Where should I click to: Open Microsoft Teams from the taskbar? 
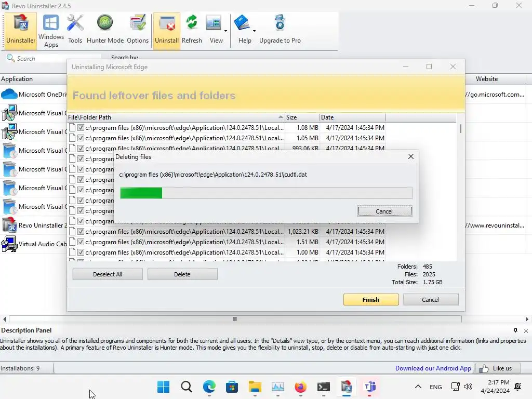pyautogui.click(x=369, y=387)
